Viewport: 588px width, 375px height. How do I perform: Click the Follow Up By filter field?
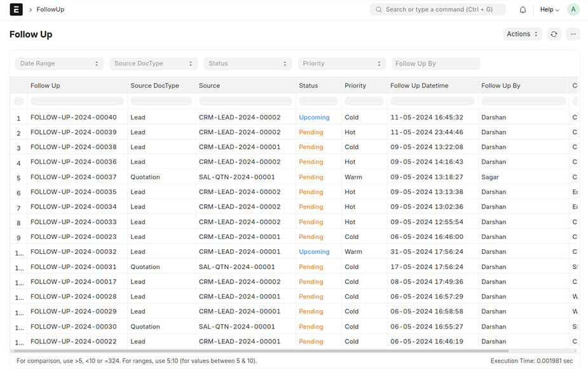[x=435, y=64]
